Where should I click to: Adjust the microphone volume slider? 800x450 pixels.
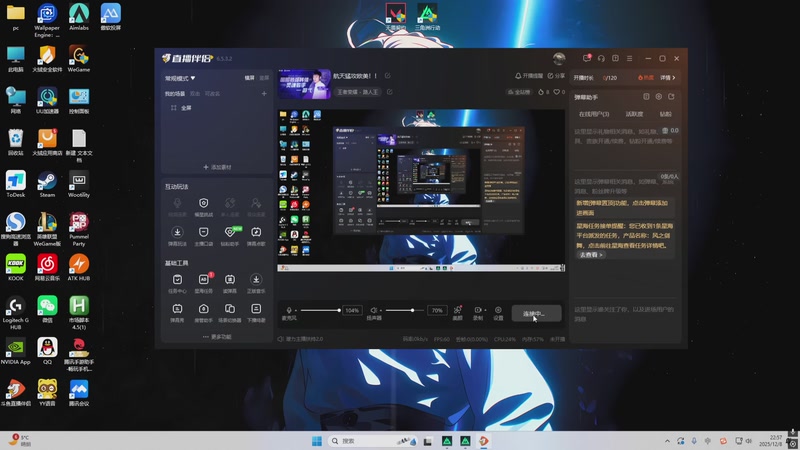click(320, 310)
